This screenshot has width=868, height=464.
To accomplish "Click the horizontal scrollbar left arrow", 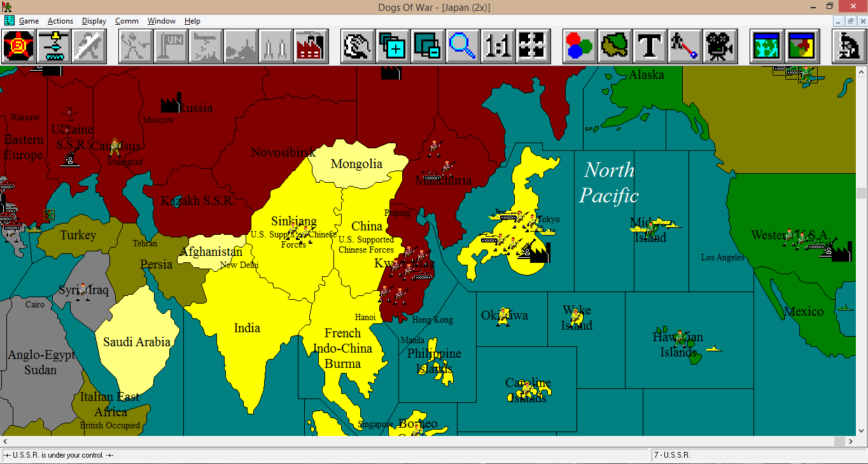I will [x=5, y=441].
